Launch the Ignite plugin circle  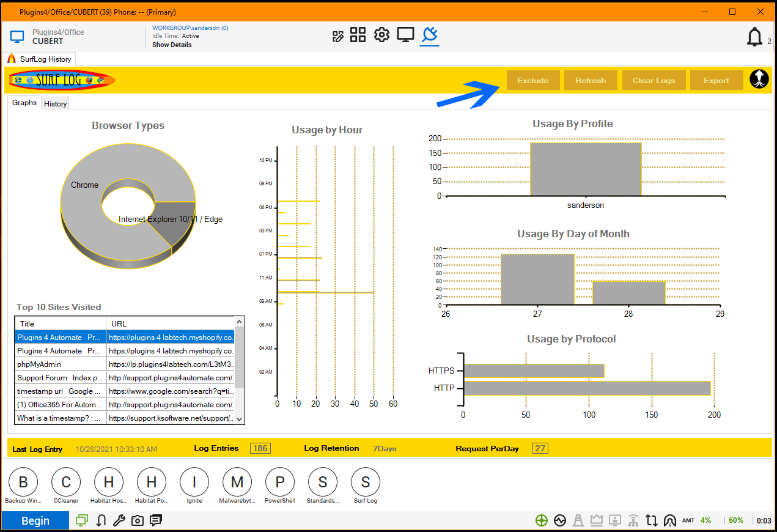click(x=194, y=482)
